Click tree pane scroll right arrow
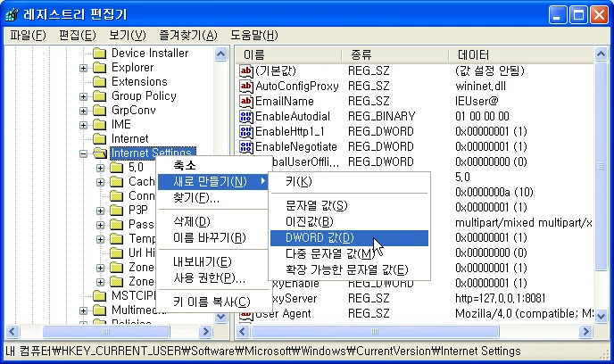The image size is (614, 364). click(x=204, y=332)
